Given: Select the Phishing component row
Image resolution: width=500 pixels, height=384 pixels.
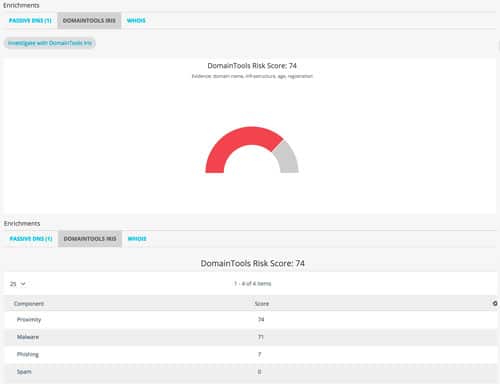Looking at the screenshot, I should (x=251, y=354).
